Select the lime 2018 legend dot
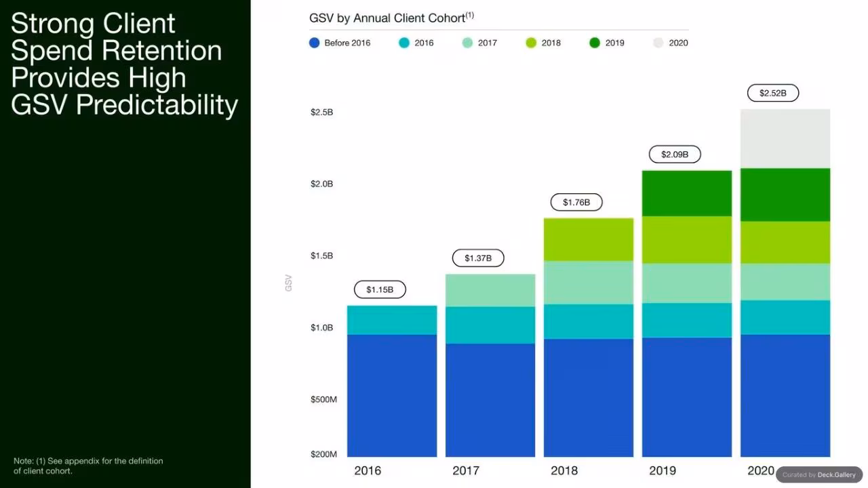 [531, 43]
